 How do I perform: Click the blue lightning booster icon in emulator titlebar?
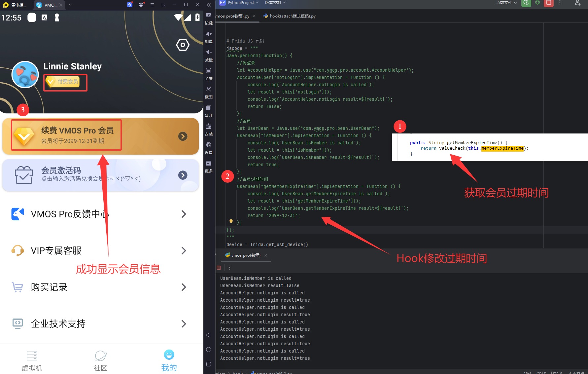[x=130, y=5]
